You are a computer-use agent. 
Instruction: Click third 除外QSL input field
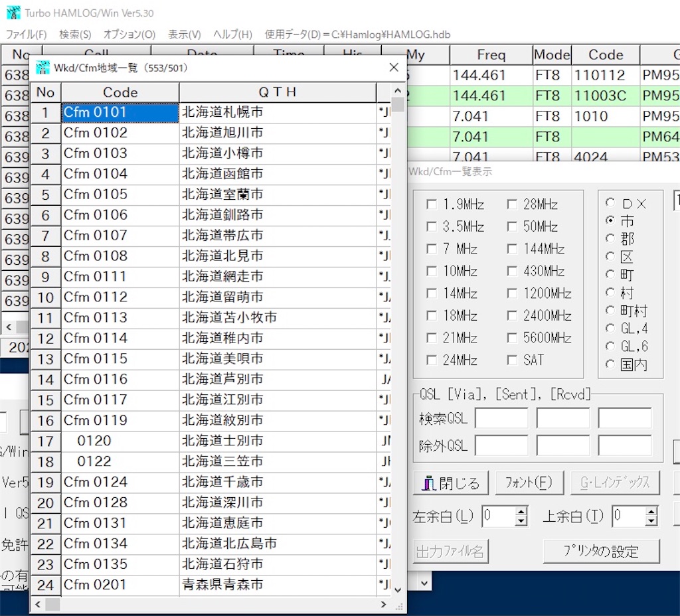tap(625, 445)
